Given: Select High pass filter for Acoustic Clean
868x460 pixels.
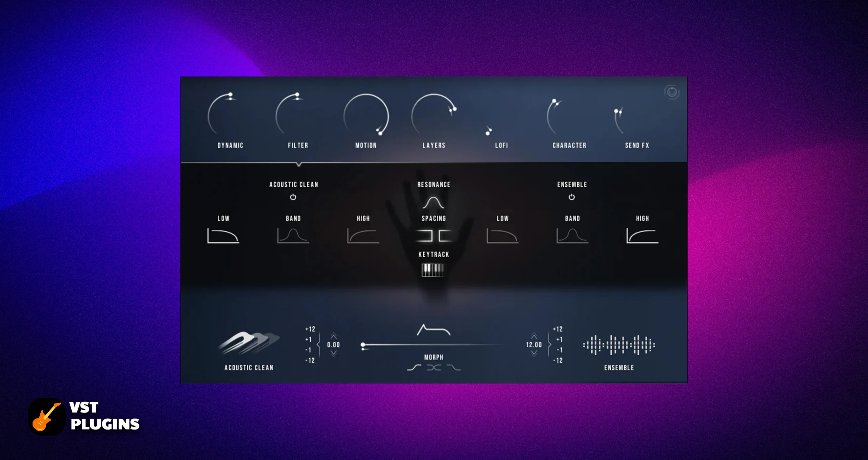Looking at the screenshot, I should click(x=363, y=236).
